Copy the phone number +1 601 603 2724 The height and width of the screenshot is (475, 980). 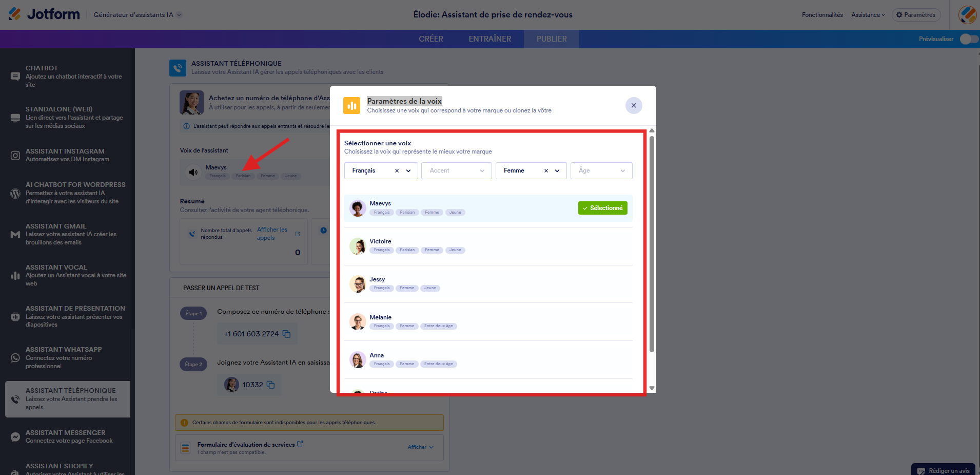287,334
